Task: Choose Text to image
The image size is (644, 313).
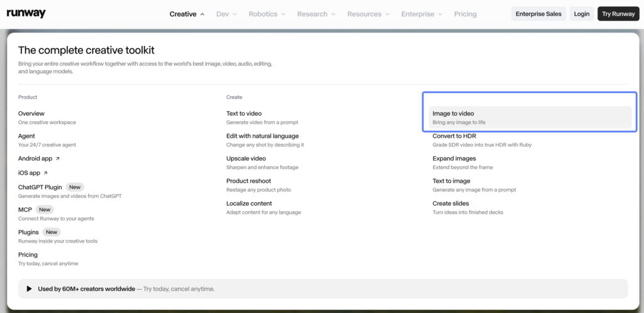Action: [x=452, y=181]
